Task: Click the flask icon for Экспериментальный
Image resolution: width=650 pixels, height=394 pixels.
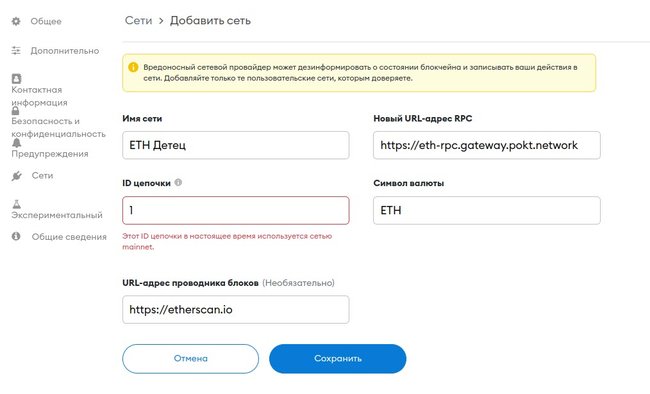Action: (17, 204)
